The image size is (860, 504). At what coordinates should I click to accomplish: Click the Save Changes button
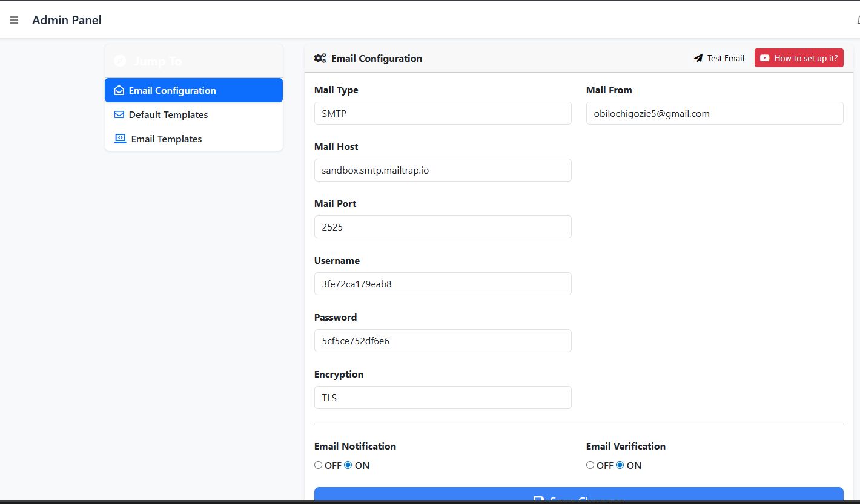[x=578, y=496]
